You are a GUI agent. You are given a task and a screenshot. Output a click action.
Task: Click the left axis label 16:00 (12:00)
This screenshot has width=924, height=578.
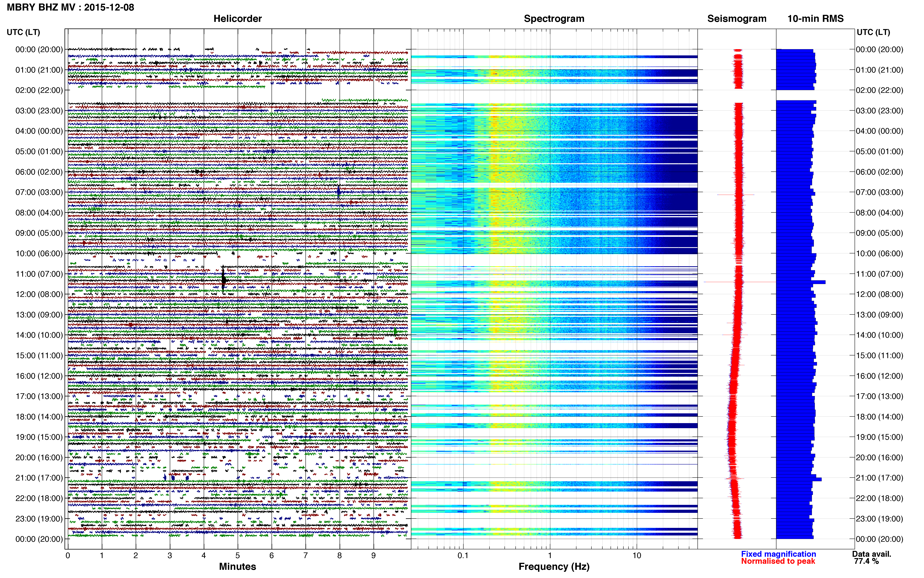(x=39, y=376)
